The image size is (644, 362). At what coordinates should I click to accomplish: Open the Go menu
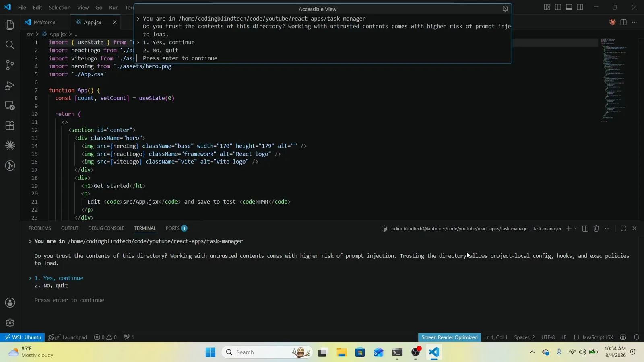point(99,7)
